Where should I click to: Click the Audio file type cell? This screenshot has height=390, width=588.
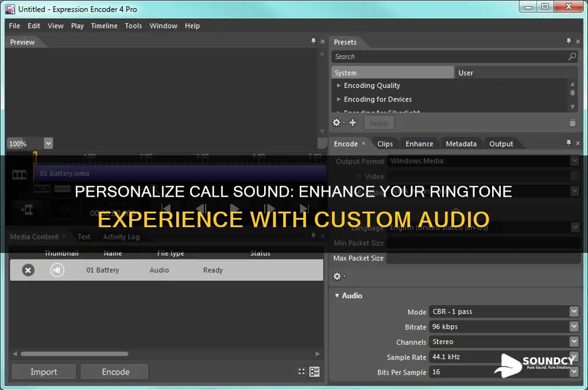pyautogui.click(x=160, y=270)
